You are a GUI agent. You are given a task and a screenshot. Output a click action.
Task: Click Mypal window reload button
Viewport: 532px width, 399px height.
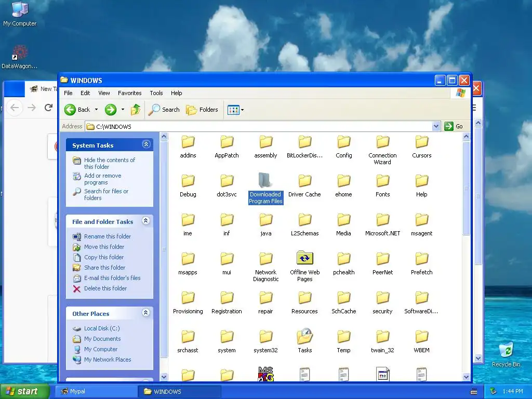[x=48, y=108]
